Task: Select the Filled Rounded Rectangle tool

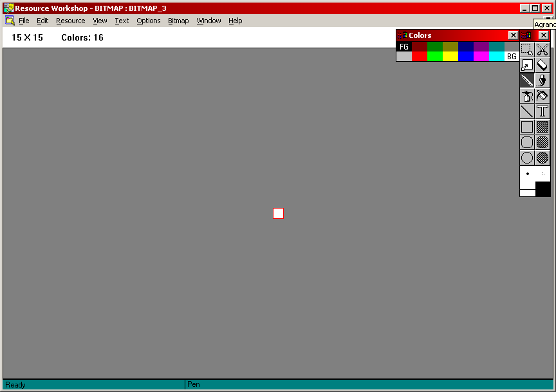Action: click(x=542, y=142)
